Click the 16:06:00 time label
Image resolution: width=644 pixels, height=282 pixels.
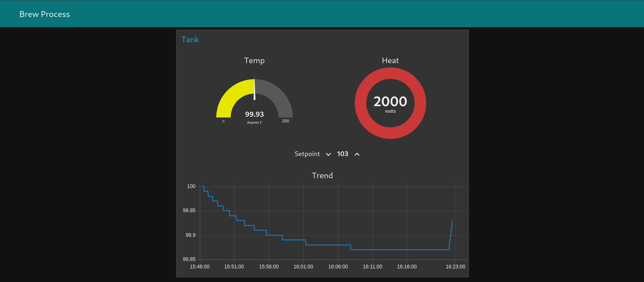[x=338, y=267]
